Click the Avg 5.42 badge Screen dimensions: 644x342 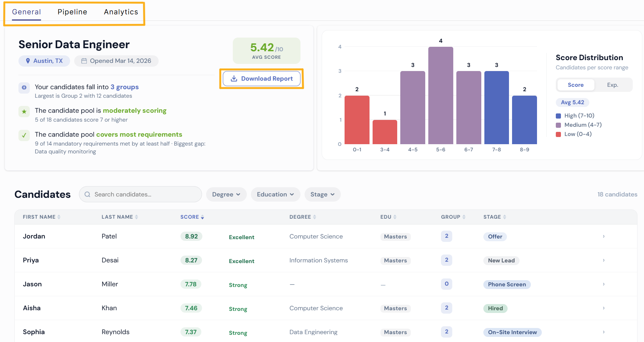pyautogui.click(x=573, y=102)
